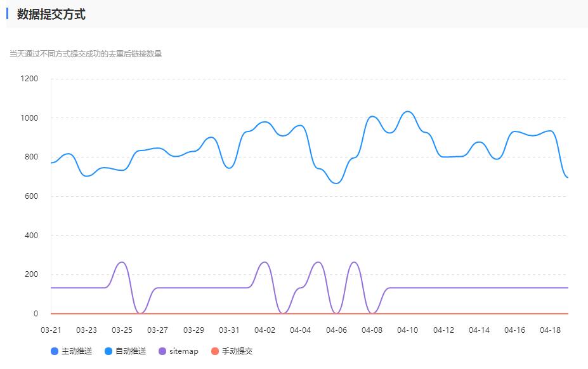The image size is (588, 369).
Task: Click the purple sitemap peak above 03-25
Action: tap(122, 262)
